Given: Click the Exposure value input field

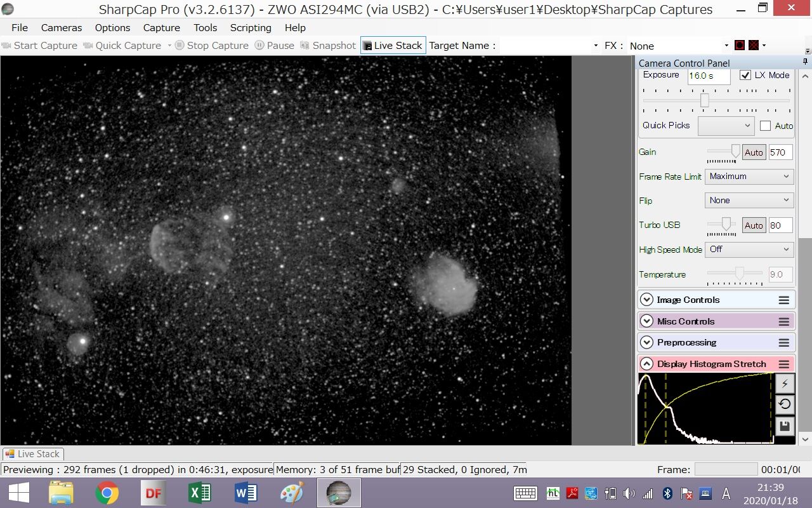Looking at the screenshot, I should [709, 76].
